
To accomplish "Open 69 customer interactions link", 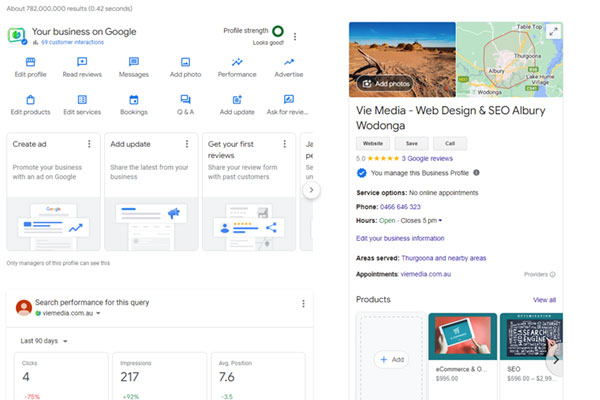I will point(72,42).
